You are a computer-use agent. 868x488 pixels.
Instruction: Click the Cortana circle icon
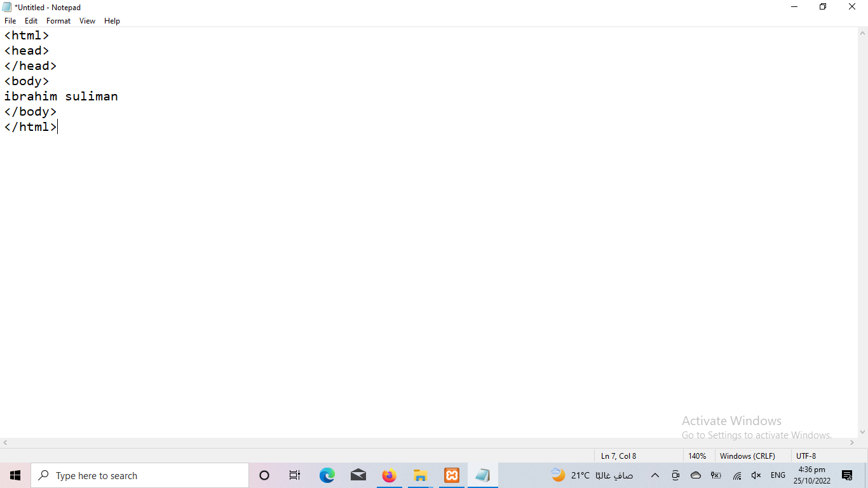click(264, 475)
